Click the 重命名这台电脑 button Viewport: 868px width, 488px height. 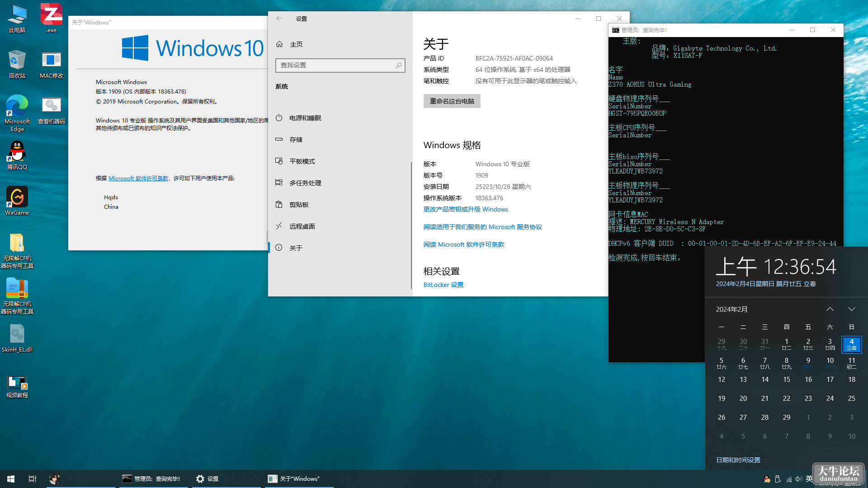[452, 101]
